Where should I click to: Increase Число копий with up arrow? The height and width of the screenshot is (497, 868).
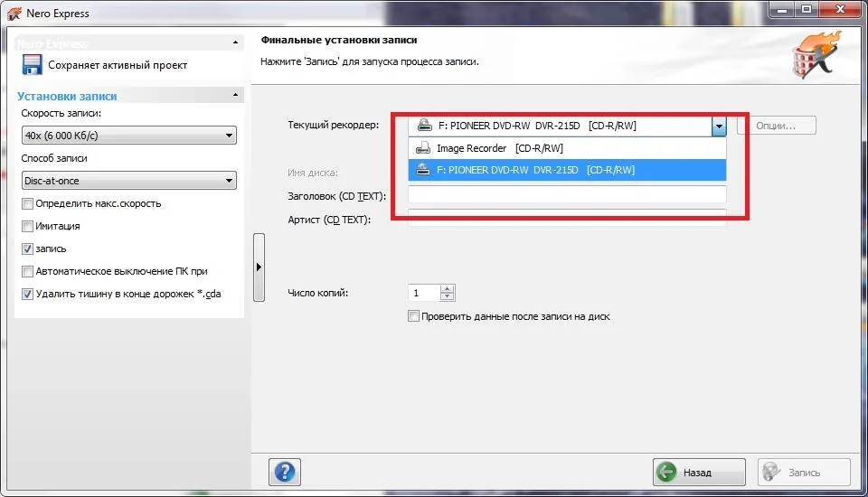pos(448,289)
